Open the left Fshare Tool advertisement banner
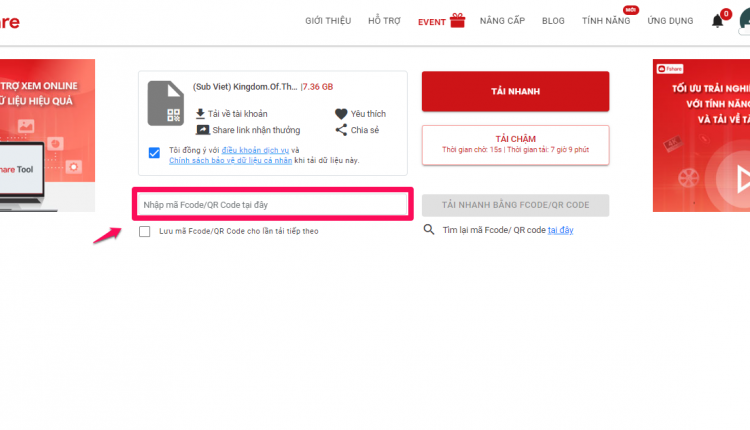Image resolution: width=750 pixels, height=430 pixels. [47, 135]
